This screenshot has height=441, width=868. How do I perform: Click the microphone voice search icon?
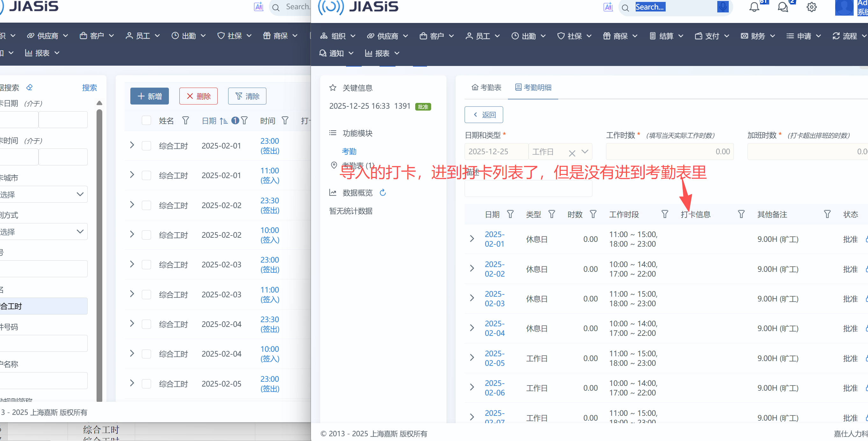click(x=723, y=7)
